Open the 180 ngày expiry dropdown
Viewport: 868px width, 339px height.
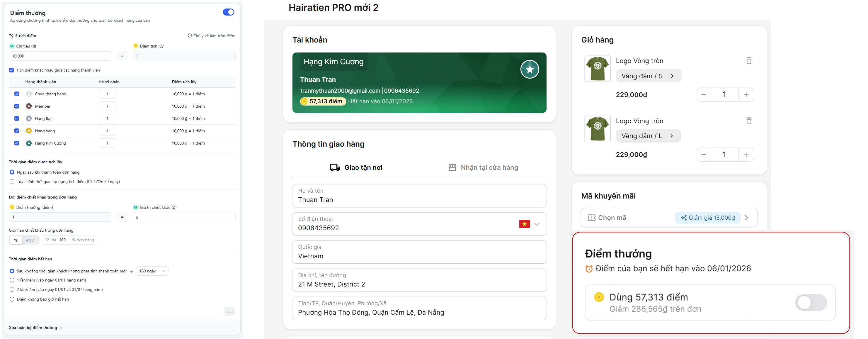click(152, 271)
